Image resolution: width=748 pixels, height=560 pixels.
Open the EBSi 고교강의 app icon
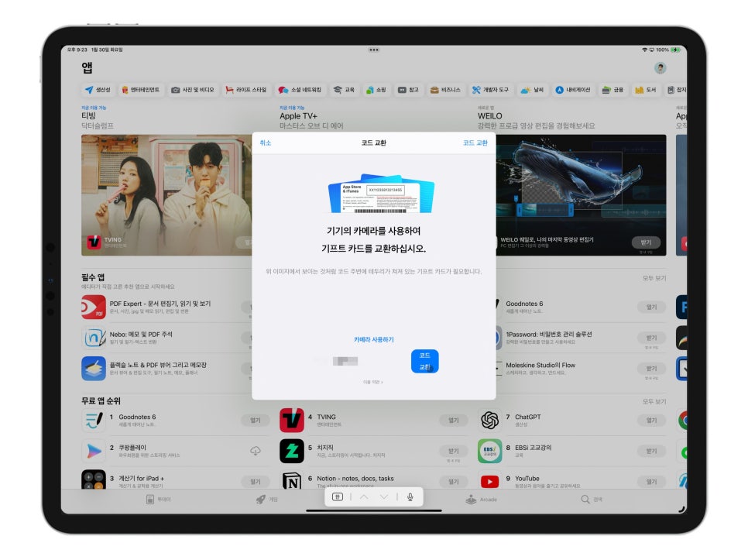pos(490,452)
